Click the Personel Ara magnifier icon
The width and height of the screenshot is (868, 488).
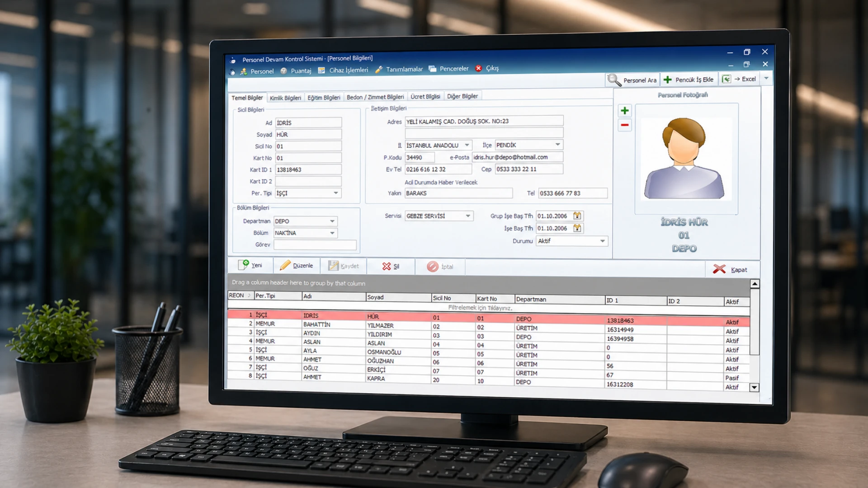click(614, 80)
